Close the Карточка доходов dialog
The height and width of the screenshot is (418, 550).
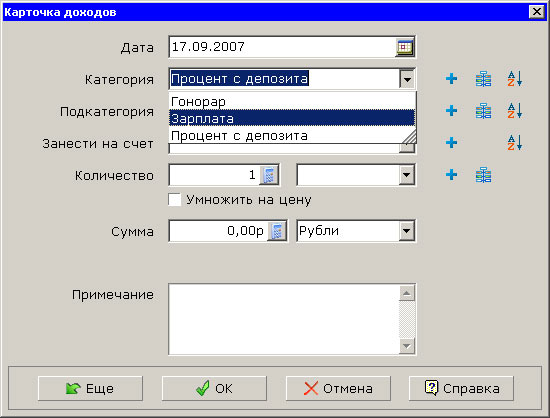click(x=537, y=12)
